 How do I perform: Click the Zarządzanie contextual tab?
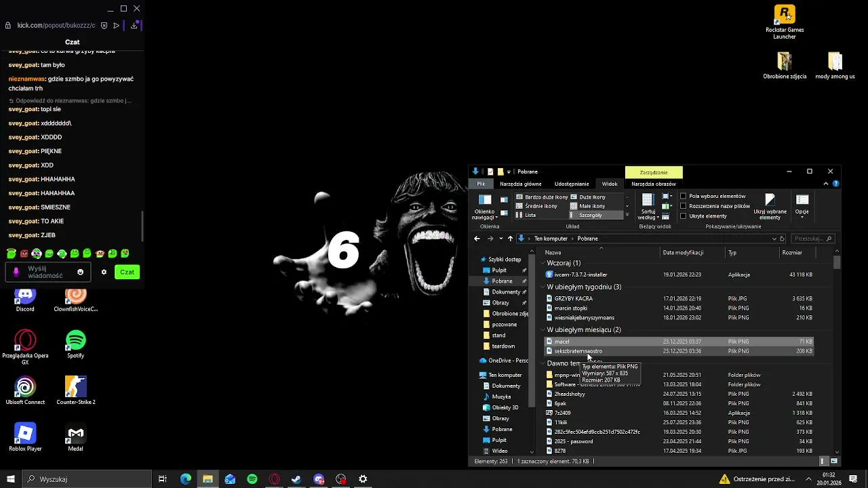click(x=654, y=172)
